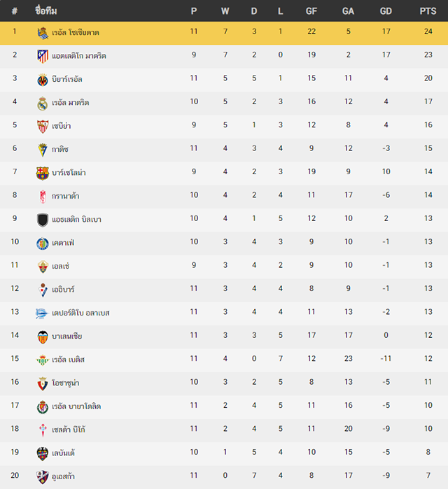448x489 pixels.
Task: Click the GF column header
Action: (x=311, y=11)
